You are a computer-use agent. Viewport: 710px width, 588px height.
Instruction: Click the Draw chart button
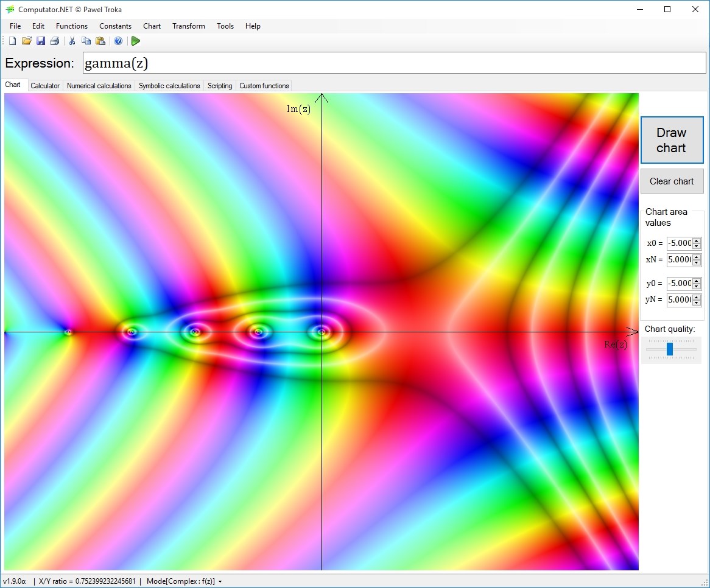click(672, 140)
